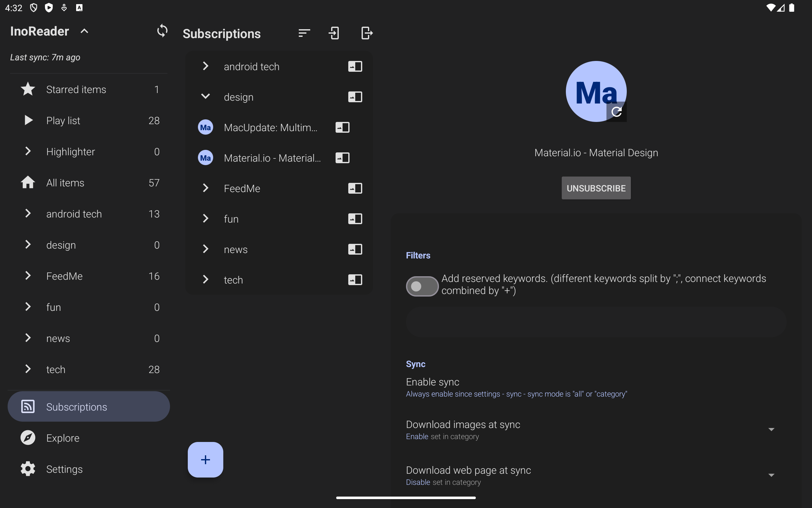Expand news in Subscriptions list
Viewport: 812px width, 508px height.
coord(205,249)
